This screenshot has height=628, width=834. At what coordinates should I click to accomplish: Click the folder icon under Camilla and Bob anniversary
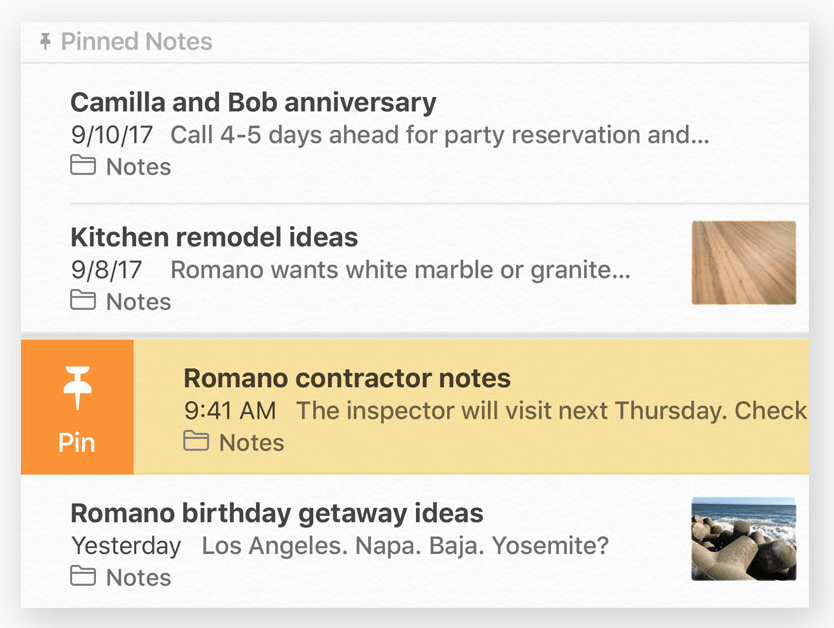click(x=83, y=165)
